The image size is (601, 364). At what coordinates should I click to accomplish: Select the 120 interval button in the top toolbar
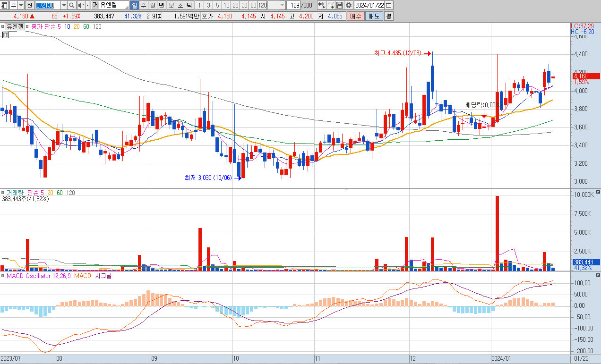(x=262, y=5)
